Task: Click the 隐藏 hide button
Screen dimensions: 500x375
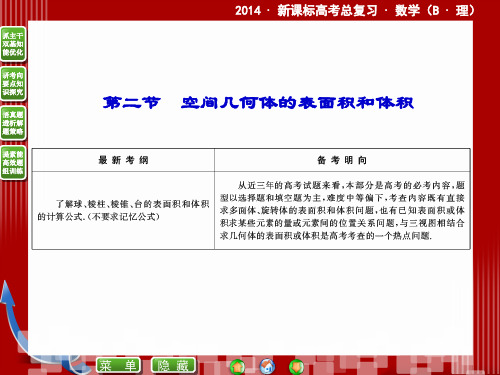Action: tap(173, 365)
